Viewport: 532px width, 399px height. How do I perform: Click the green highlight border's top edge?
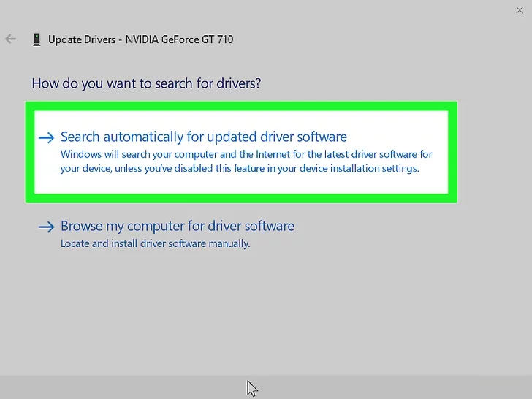(x=241, y=106)
